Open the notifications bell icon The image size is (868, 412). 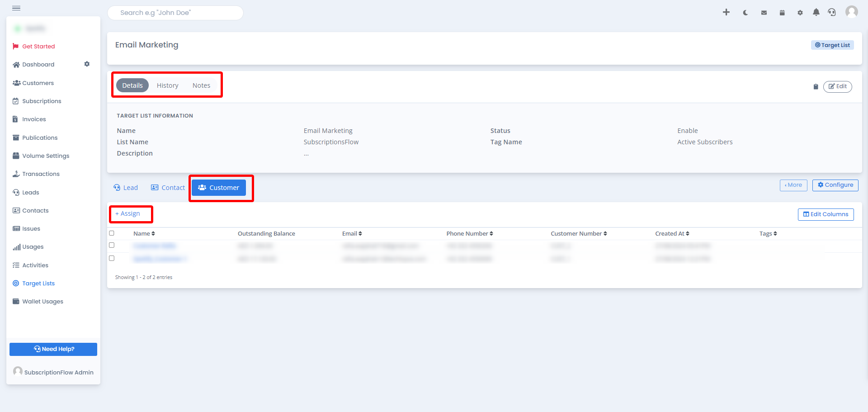tap(816, 12)
